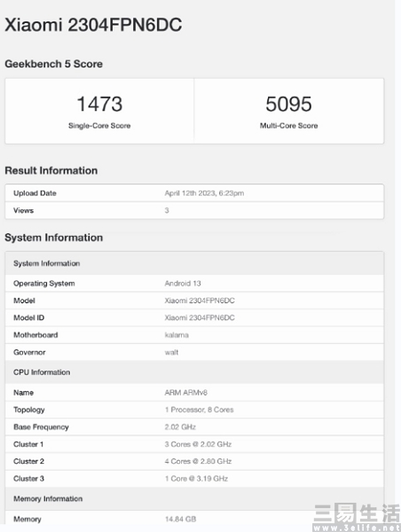
Task: Click the Governor row label
Action: click(29, 352)
